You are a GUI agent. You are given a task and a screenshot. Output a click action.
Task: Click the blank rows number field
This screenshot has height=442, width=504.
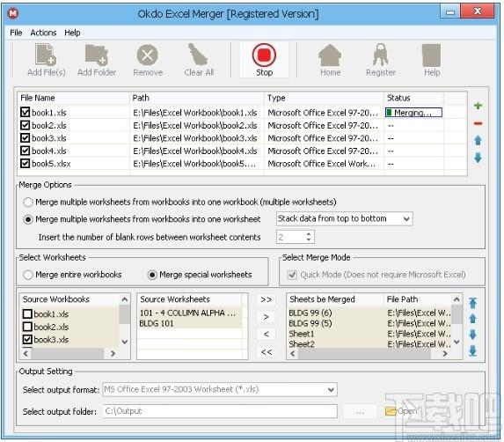[x=290, y=238]
